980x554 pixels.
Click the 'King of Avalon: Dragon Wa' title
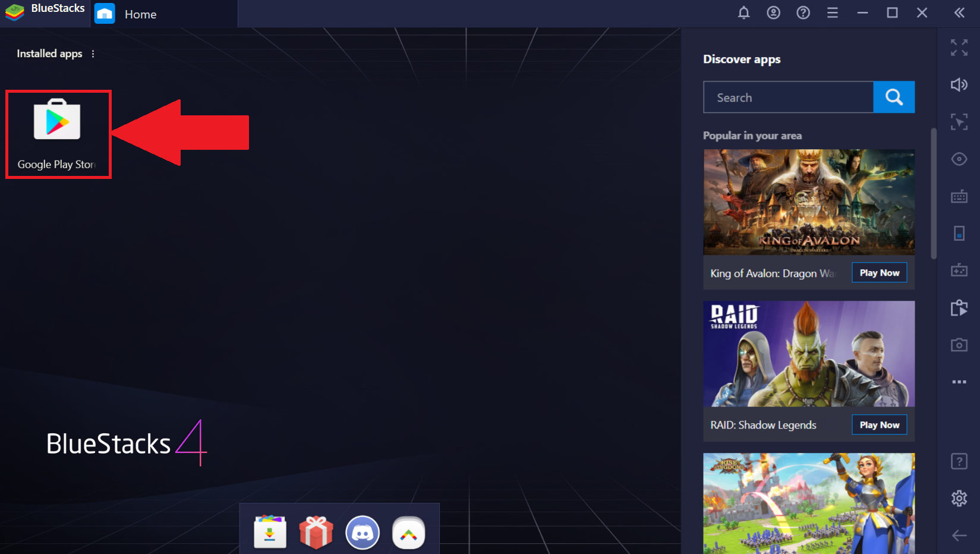773,273
